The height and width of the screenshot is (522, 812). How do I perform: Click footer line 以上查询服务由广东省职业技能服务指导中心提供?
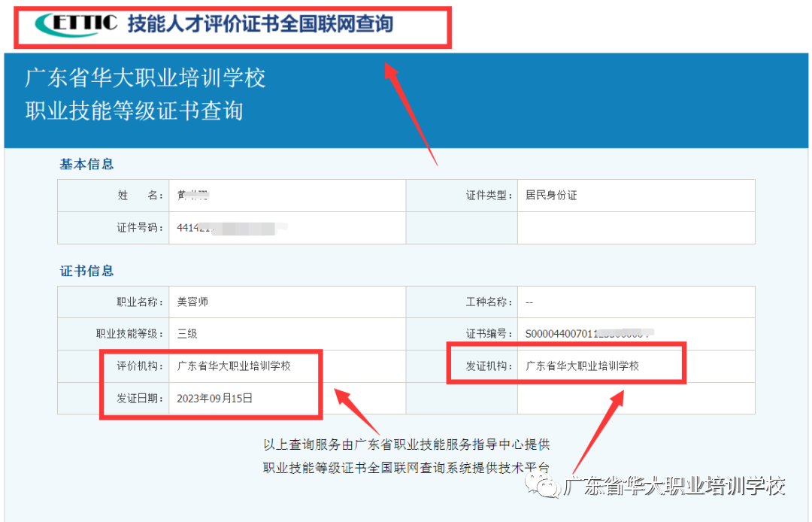tap(407, 445)
